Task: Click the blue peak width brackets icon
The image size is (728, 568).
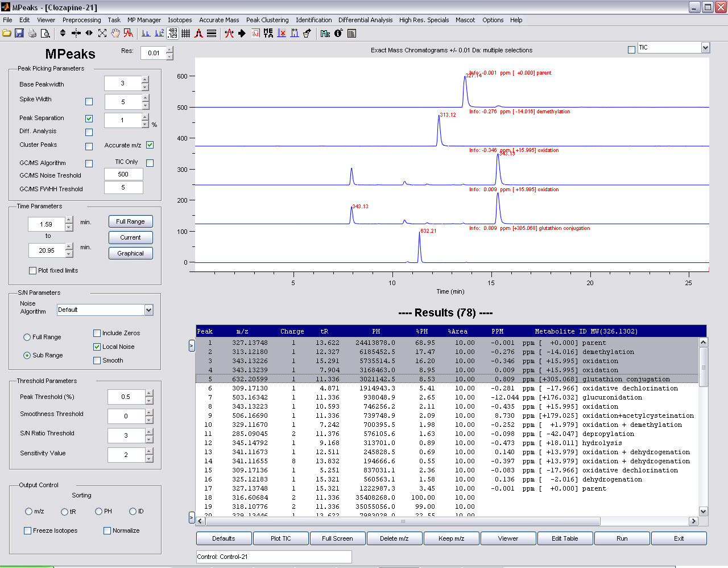Action: (x=295, y=33)
